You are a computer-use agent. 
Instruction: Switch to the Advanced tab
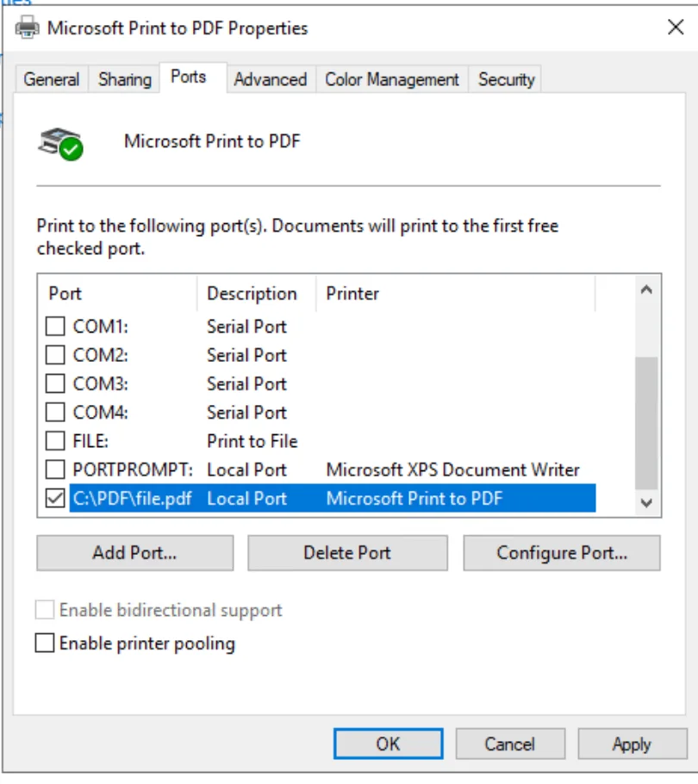pyautogui.click(x=271, y=79)
